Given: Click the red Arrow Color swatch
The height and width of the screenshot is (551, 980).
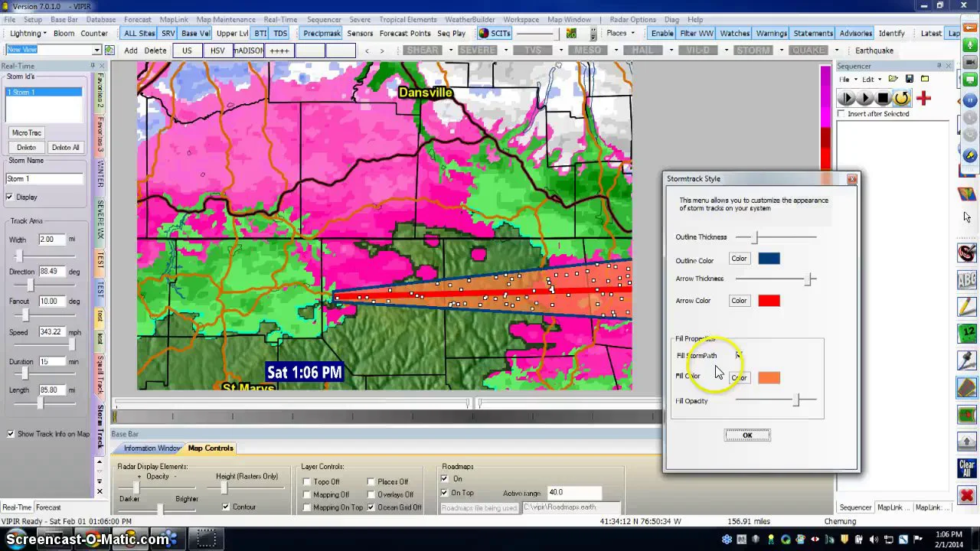Looking at the screenshot, I should click(x=769, y=301).
